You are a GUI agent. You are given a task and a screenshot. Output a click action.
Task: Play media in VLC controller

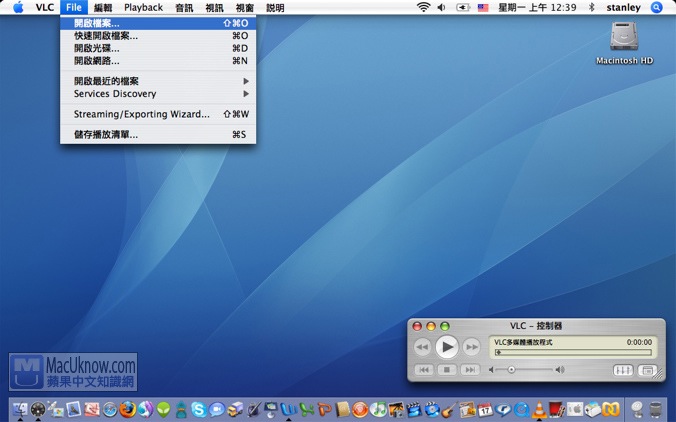tap(447, 347)
